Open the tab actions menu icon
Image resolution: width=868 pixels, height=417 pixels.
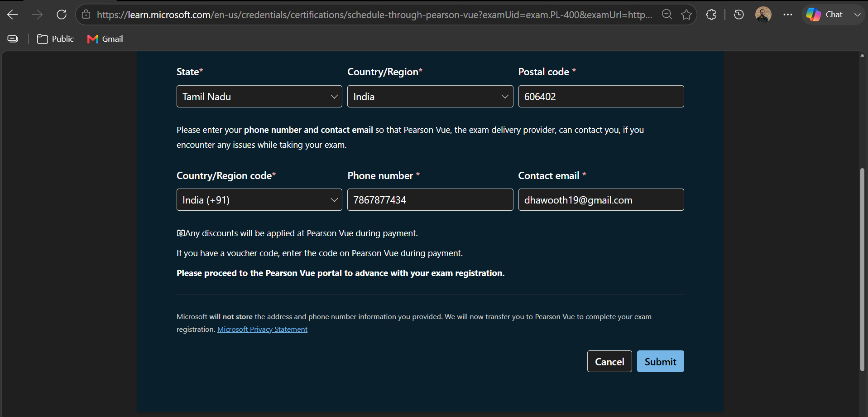click(13, 39)
